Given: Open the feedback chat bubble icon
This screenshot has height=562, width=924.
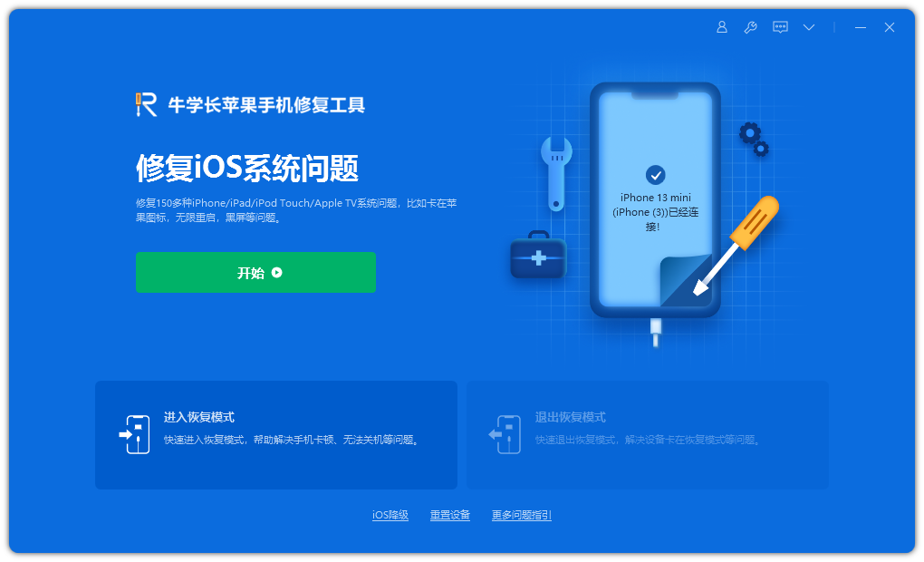Looking at the screenshot, I should (780, 27).
